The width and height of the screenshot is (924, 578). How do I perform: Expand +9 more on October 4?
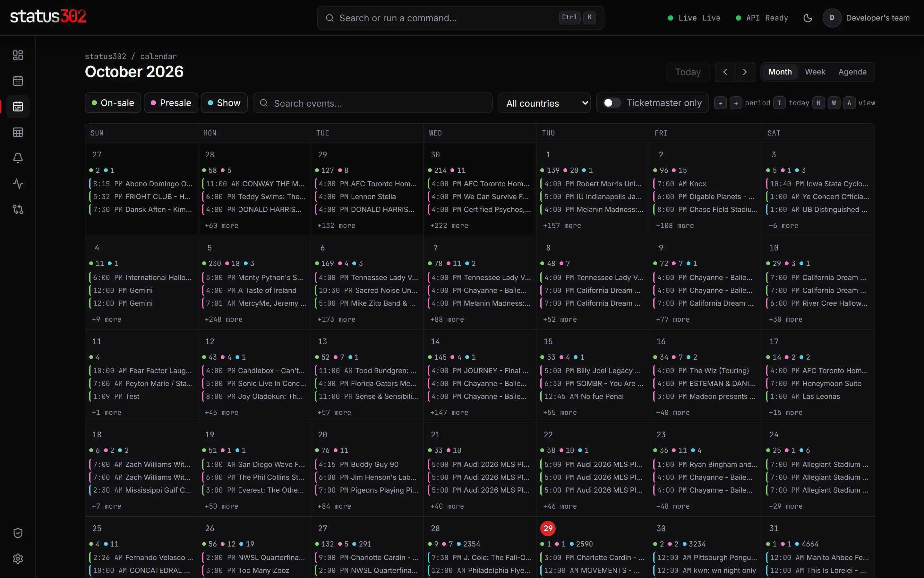click(107, 319)
